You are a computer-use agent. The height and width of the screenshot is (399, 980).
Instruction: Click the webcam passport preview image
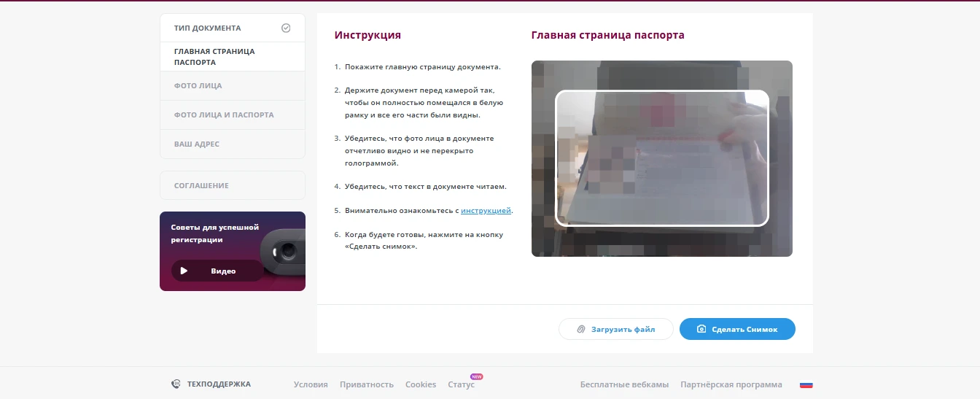pos(662,158)
